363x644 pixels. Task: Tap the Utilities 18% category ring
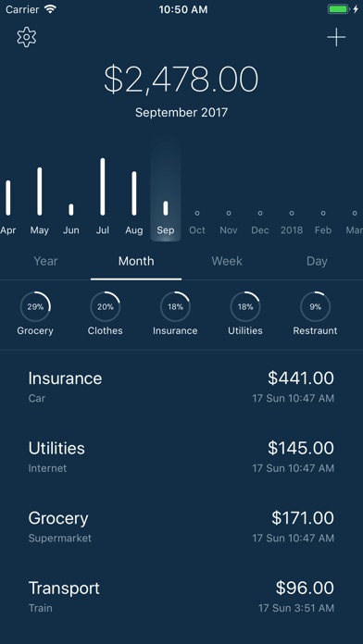(x=245, y=306)
